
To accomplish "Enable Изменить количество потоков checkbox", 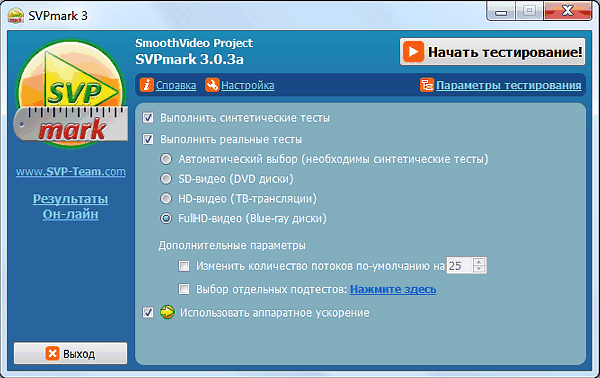I will [x=184, y=266].
